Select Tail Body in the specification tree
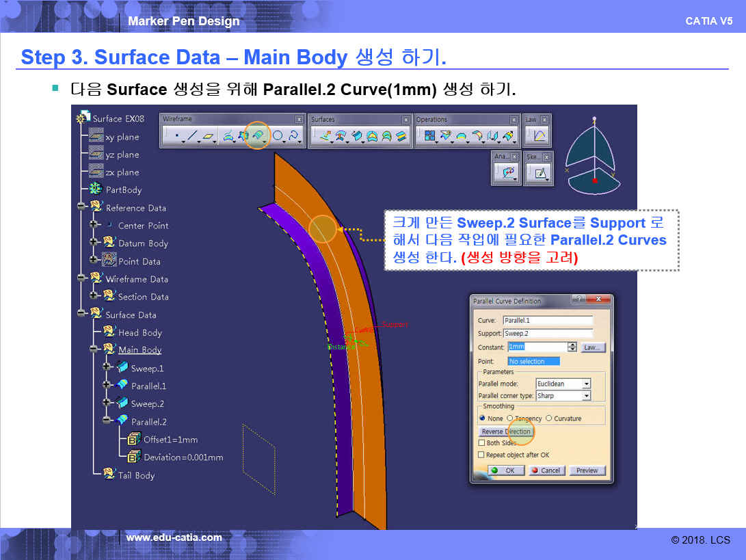 pyautogui.click(x=136, y=475)
